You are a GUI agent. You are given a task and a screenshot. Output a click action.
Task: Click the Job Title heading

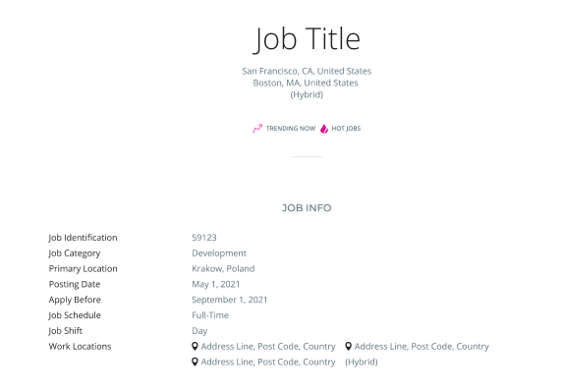307,38
